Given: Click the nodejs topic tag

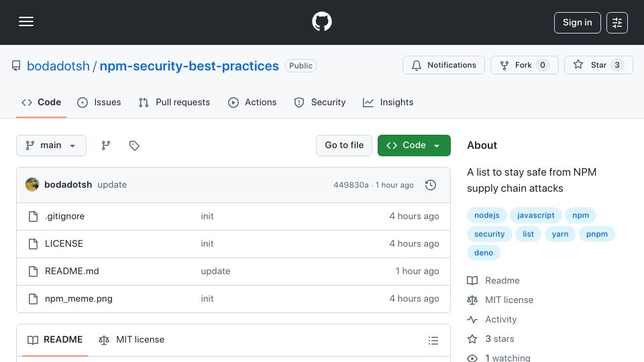Looking at the screenshot, I should click(x=487, y=215).
